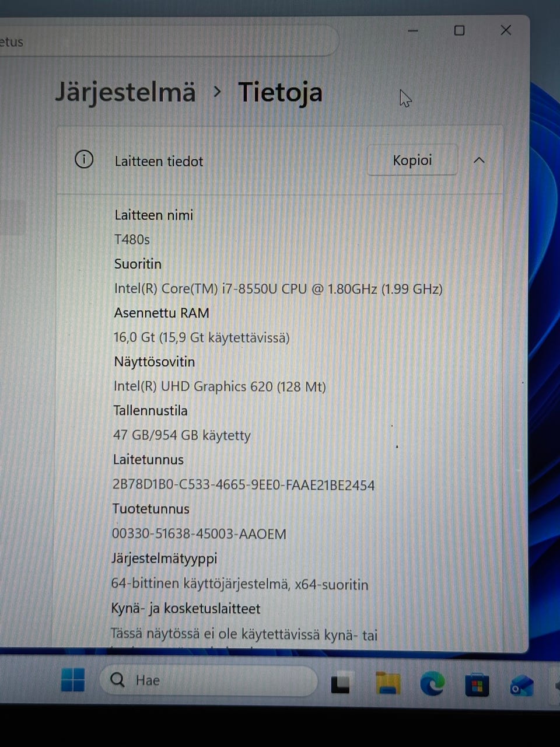Viewport: 560px width, 747px height.
Task: Click the Tuotetunnus label
Action: (150, 509)
